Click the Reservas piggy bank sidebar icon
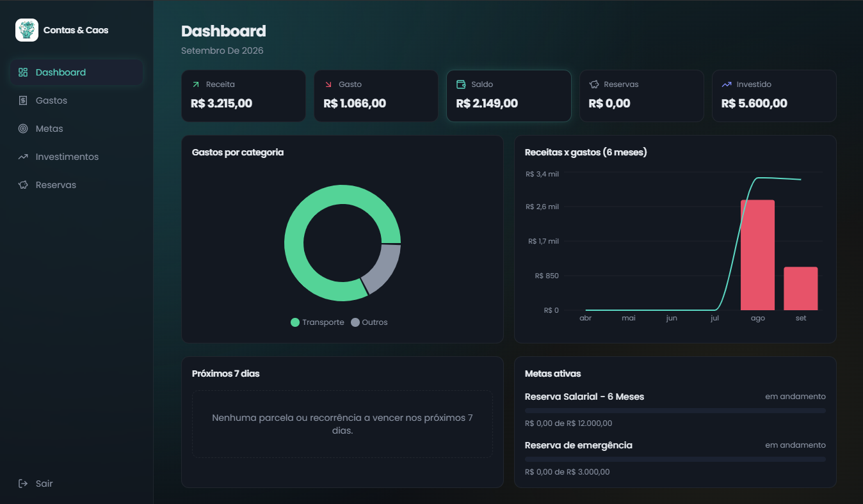 [23, 185]
